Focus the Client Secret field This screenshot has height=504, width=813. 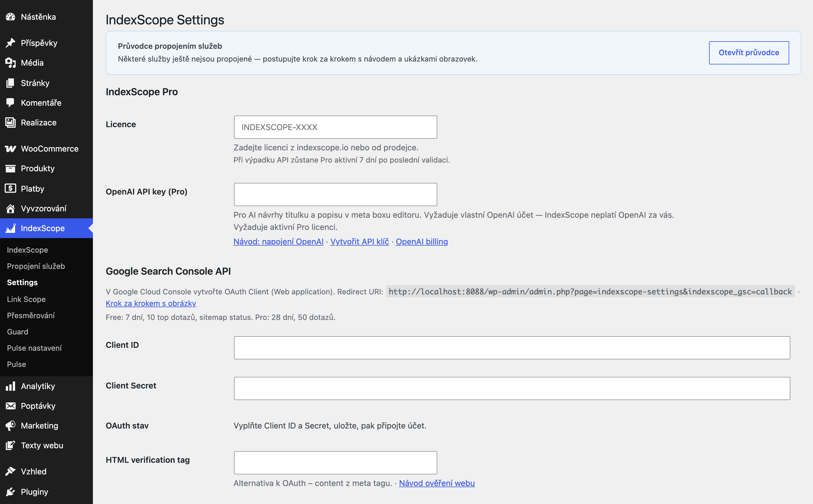click(512, 388)
